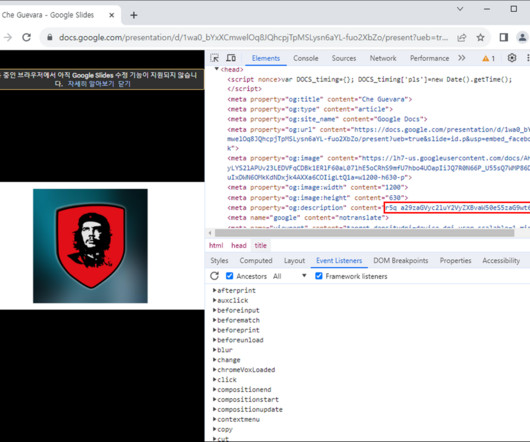Select the Layout pane tab
Viewport: 530px width, 442px height.
tap(294, 261)
